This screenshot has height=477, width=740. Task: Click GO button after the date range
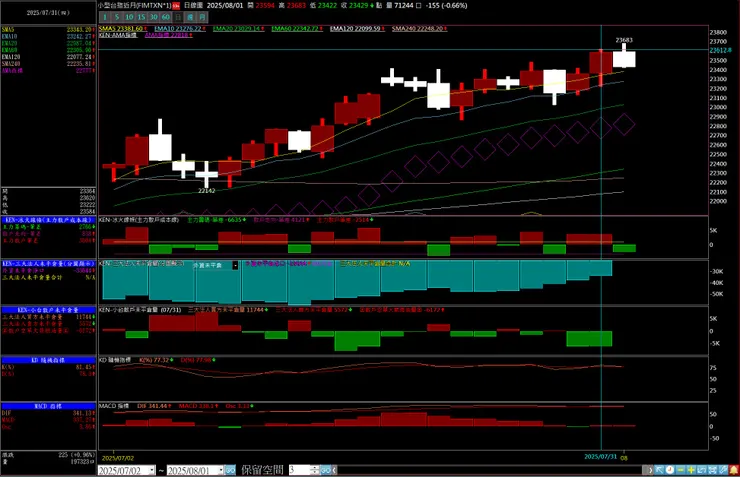pos(230,470)
